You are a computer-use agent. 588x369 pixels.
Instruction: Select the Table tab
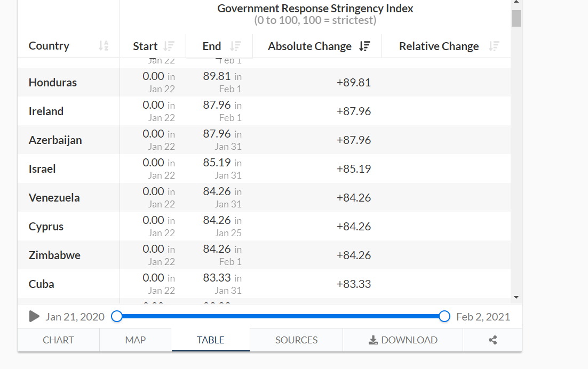click(210, 340)
